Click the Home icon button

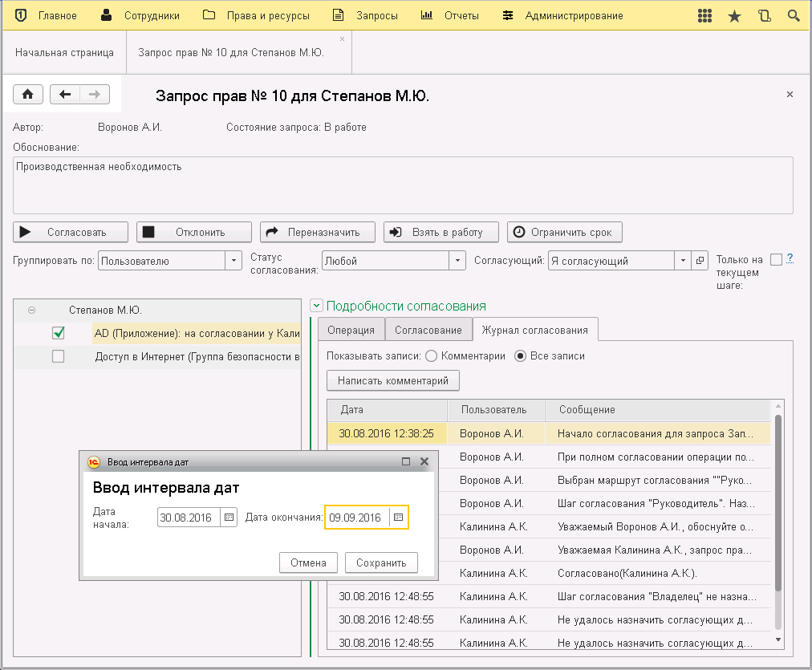point(27,95)
